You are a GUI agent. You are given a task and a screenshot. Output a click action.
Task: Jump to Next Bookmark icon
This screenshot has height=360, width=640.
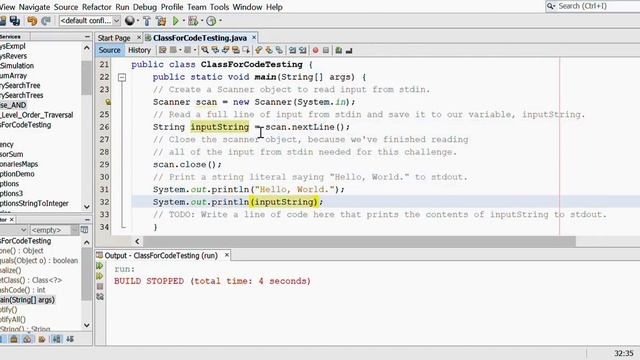pyautogui.click(x=269, y=50)
